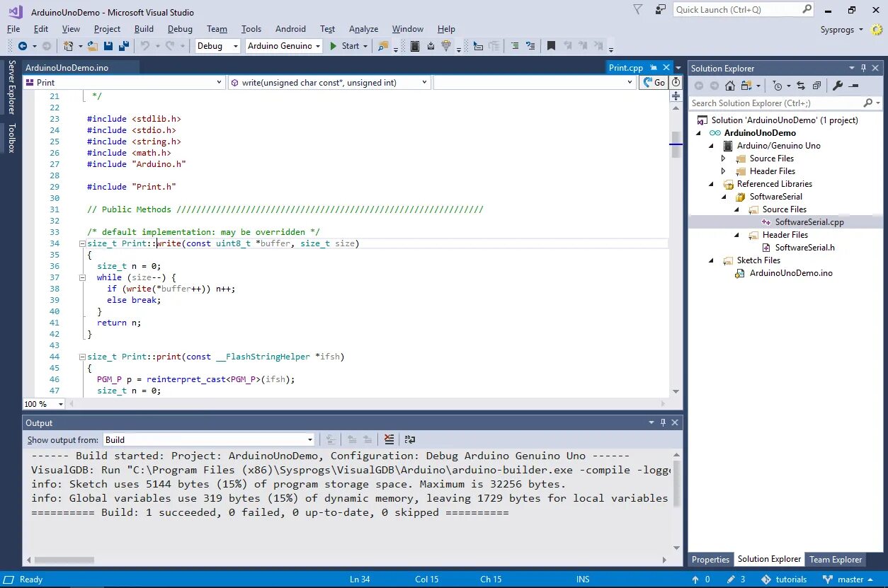Click the Start debugging button
The height and width of the screenshot is (588, 888).
pyautogui.click(x=345, y=46)
